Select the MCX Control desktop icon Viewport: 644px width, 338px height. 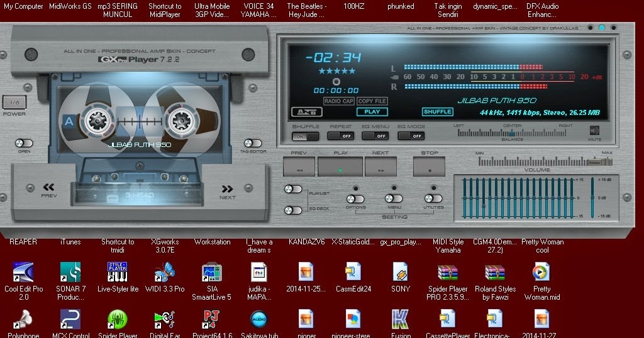[70, 320]
